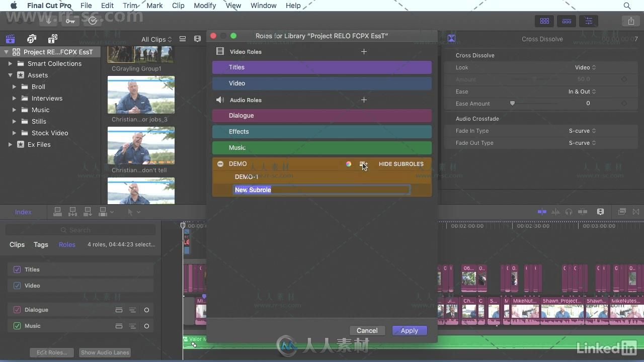Open the Select tool arrow dropdown

[x=134, y=212]
